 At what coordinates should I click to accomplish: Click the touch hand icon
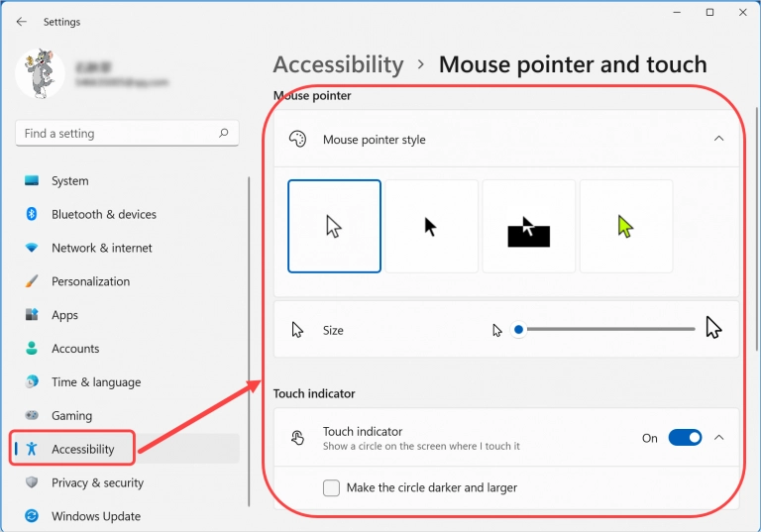pyautogui.click(x=297, y=438)
